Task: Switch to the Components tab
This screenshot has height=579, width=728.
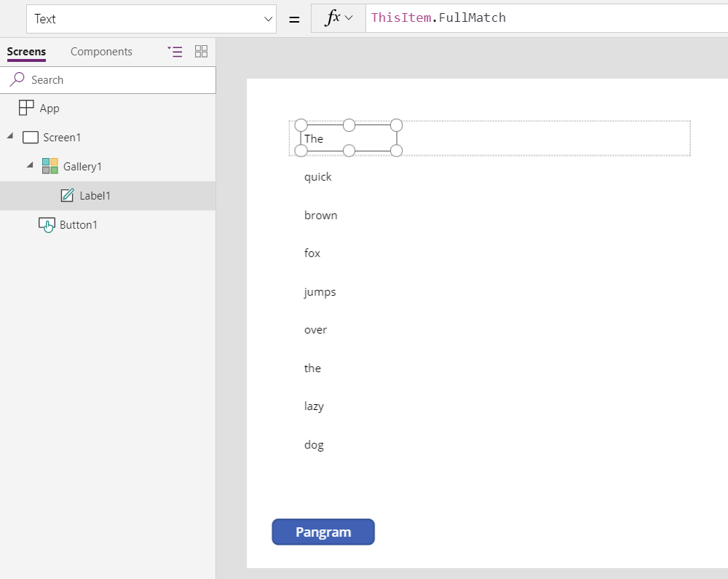Action: tap(101, 52)
